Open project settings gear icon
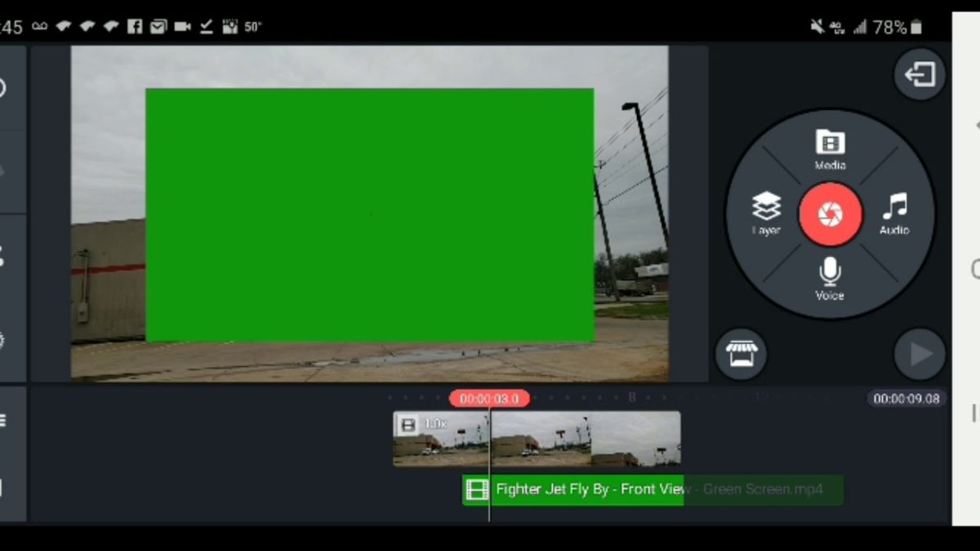 click(3, 340)
